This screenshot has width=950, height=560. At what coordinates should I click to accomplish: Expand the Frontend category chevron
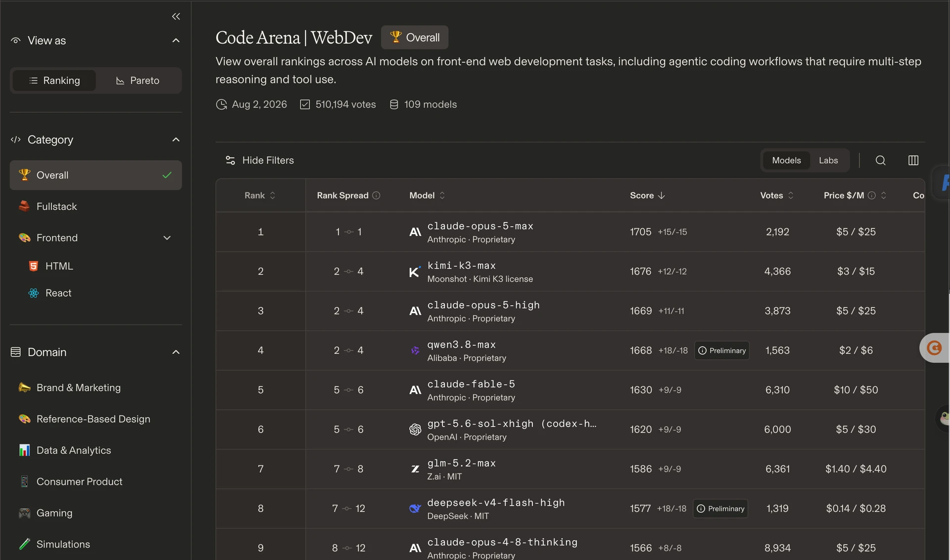point(167,238)
